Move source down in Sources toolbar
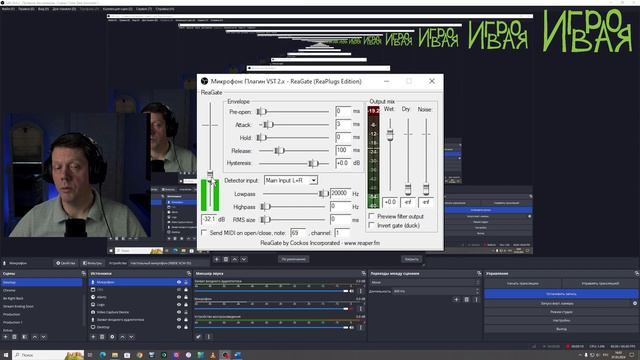 [x=131, y=337]
